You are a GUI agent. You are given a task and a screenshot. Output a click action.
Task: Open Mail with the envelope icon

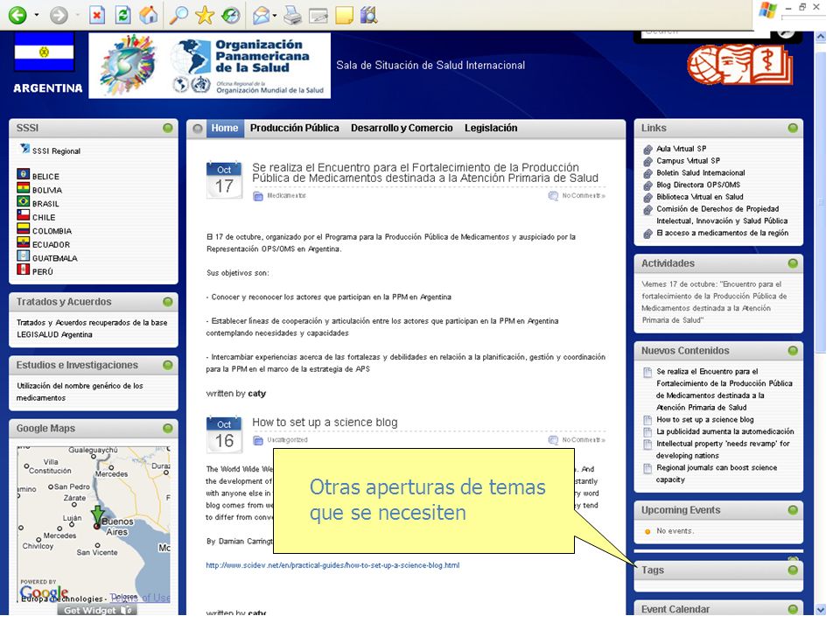pyautogui.click(x=261, y=15)
